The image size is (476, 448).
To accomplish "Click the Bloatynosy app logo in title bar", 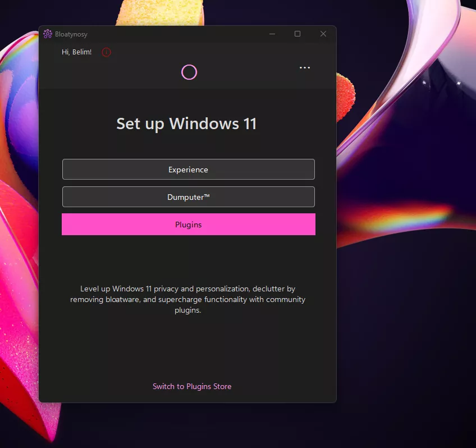I will click(48, 34).
